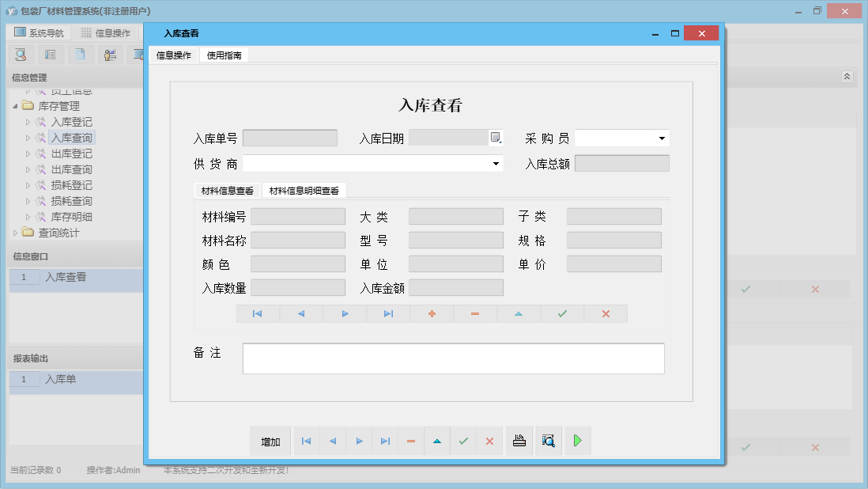Select 入库单 under 报表输出

point(59,380)
